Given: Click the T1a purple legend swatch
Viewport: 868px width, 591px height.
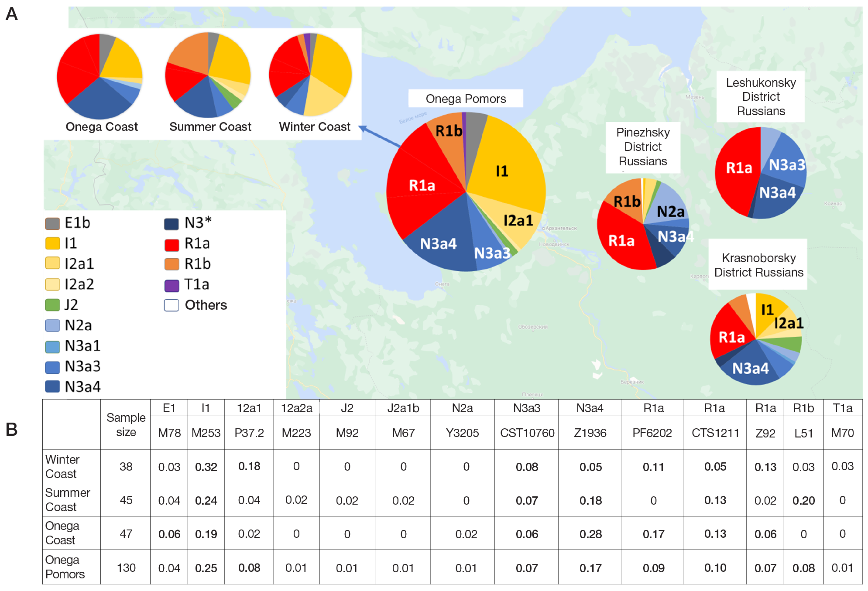Looking at the screenshot, I should (x=172, y=286).
